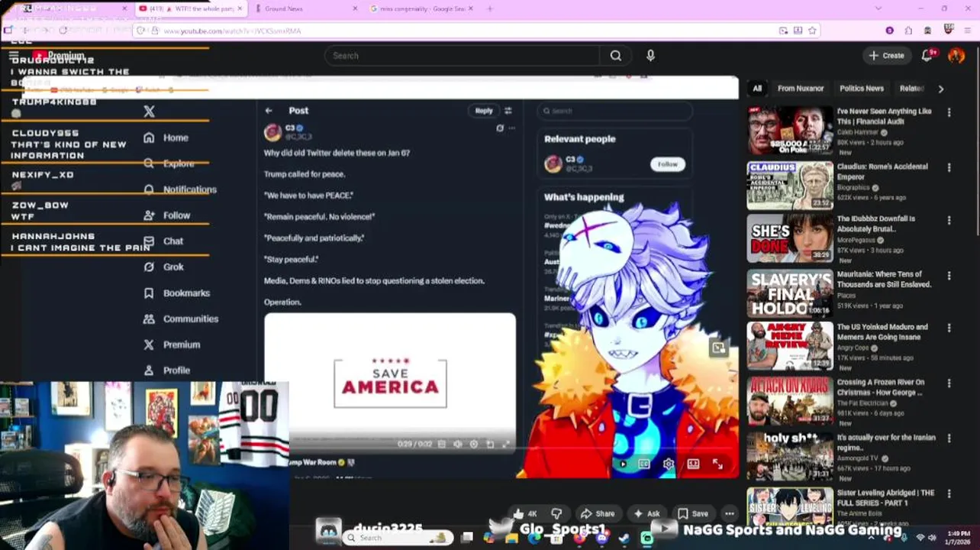Open YouTube player settings gear
This screenshot has height=550, width=980.
click(x=669, y=464)
